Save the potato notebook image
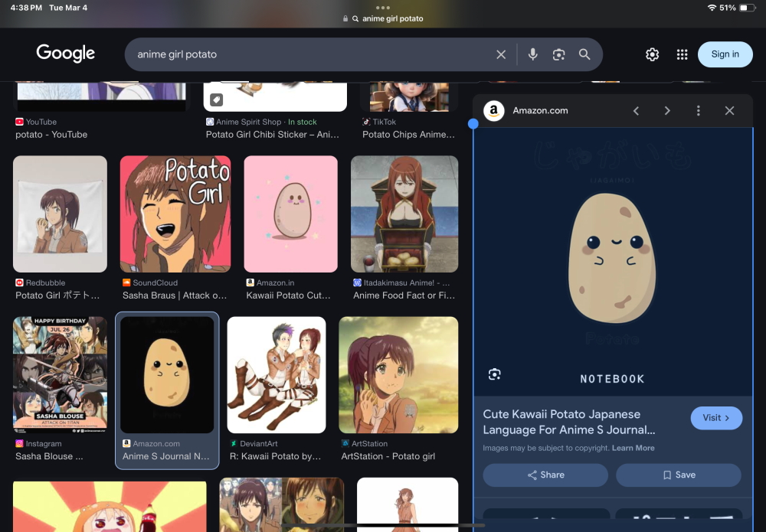This screenshot has height=532, width=766. point(678,475)
